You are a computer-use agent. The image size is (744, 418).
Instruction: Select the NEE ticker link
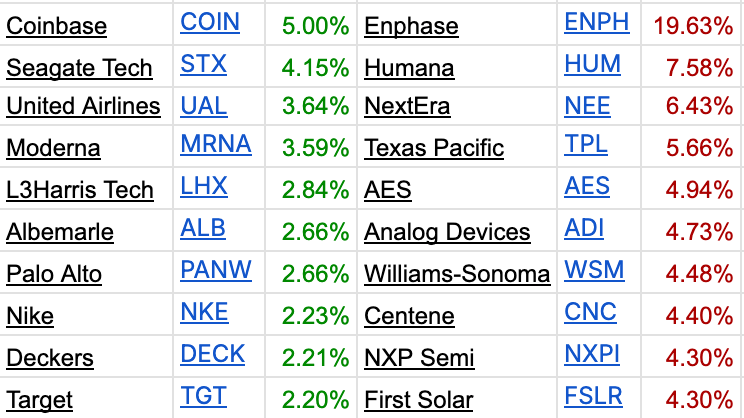[587, 106]
